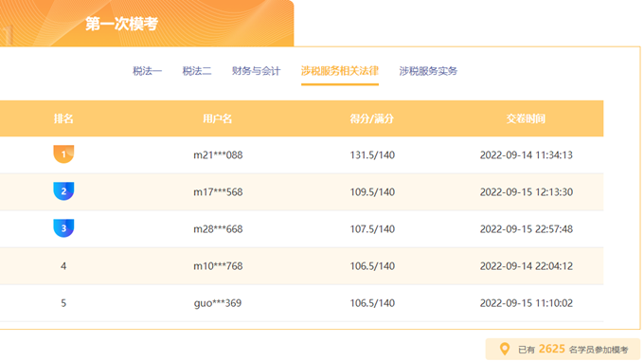Click submission time 2022-09-15 12:13:30
The height and width of the screenshot is (361, 644).
(x=527, y=192)
